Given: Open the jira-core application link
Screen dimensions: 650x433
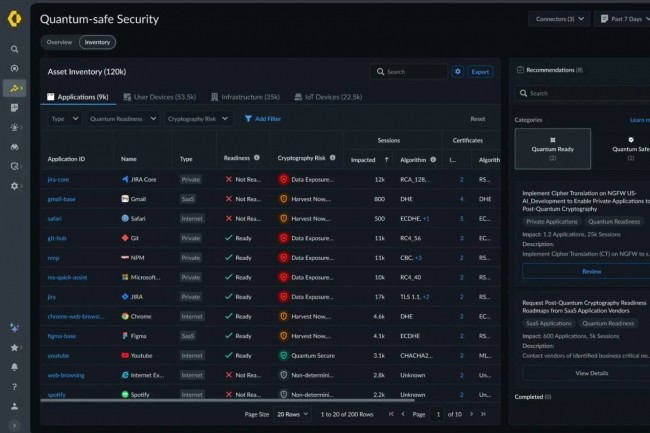Looking at the screenshot, I should 58,179.
